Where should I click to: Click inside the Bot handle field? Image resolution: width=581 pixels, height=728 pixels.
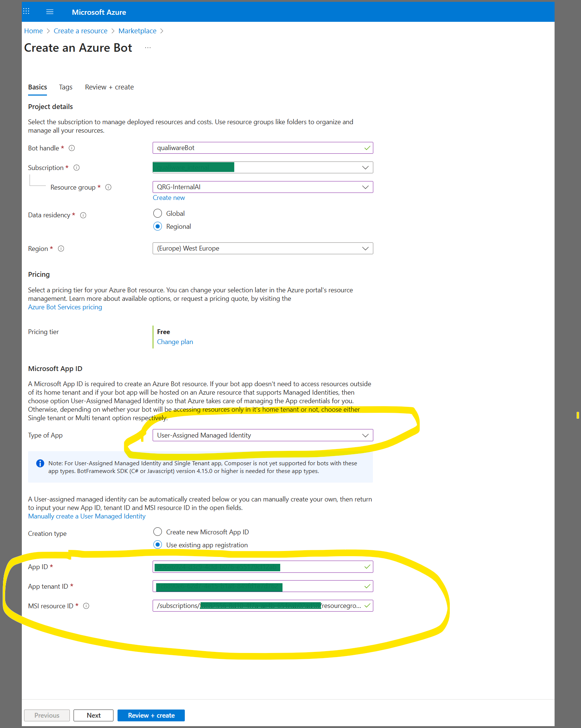pos(259,148)
